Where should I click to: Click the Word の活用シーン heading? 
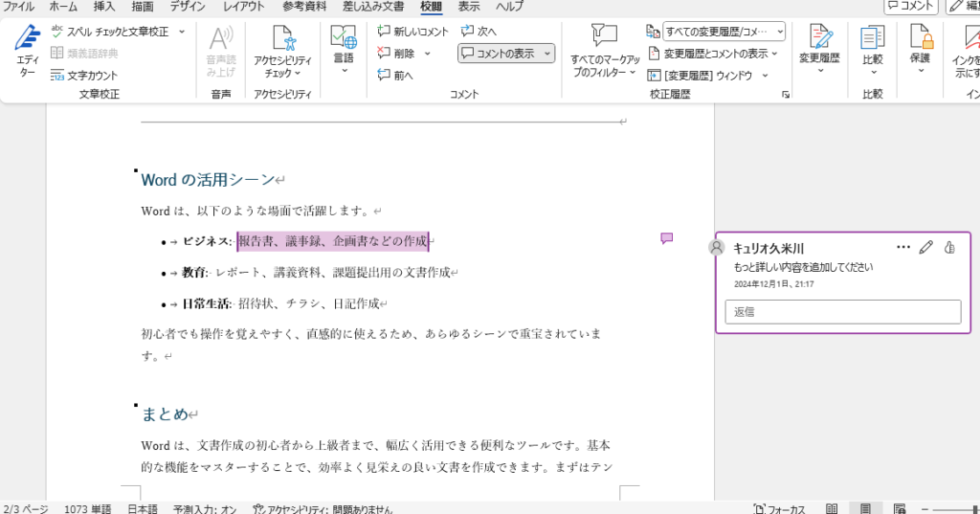point(208,180)
